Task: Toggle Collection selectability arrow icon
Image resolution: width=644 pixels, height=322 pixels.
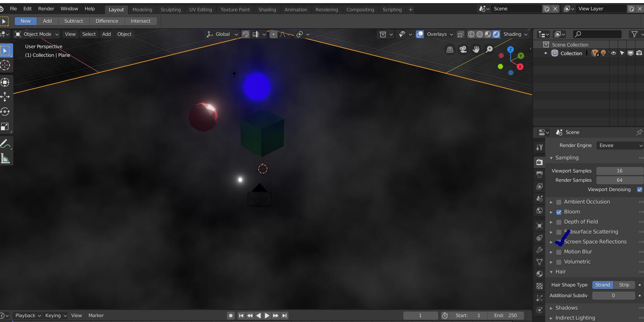Action: [622, 53]
